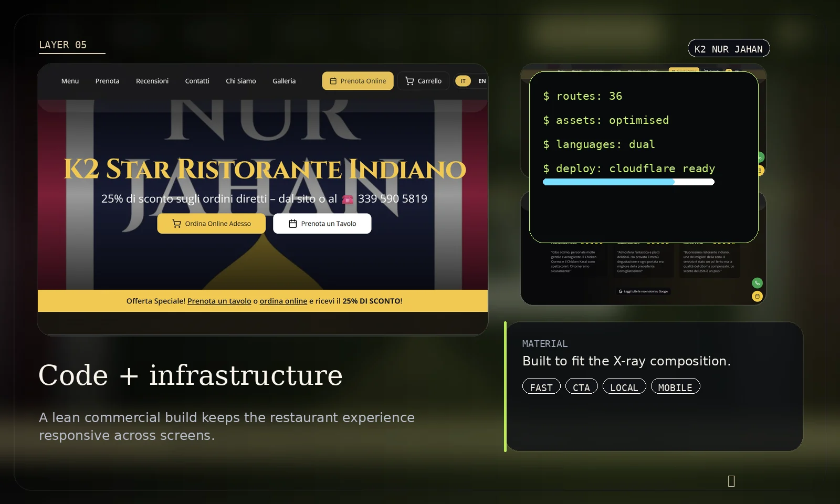
Task: Click the '$ assets: optimised' terminal line
Action: coord(606,120)
